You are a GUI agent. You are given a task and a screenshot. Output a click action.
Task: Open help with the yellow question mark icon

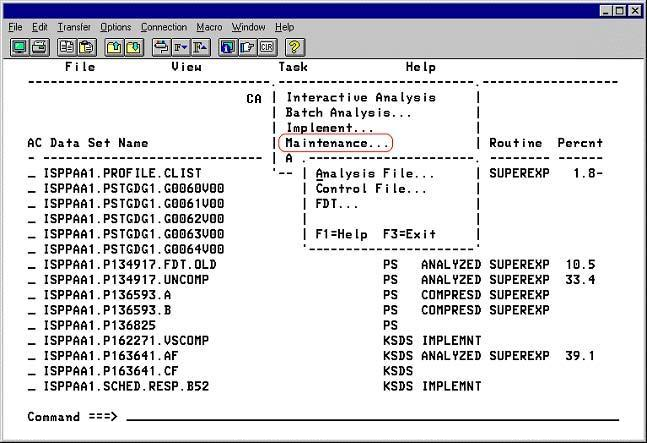295,47
